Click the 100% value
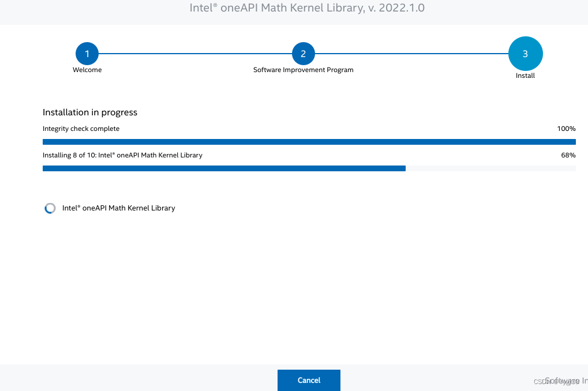 tap(566, 129)
